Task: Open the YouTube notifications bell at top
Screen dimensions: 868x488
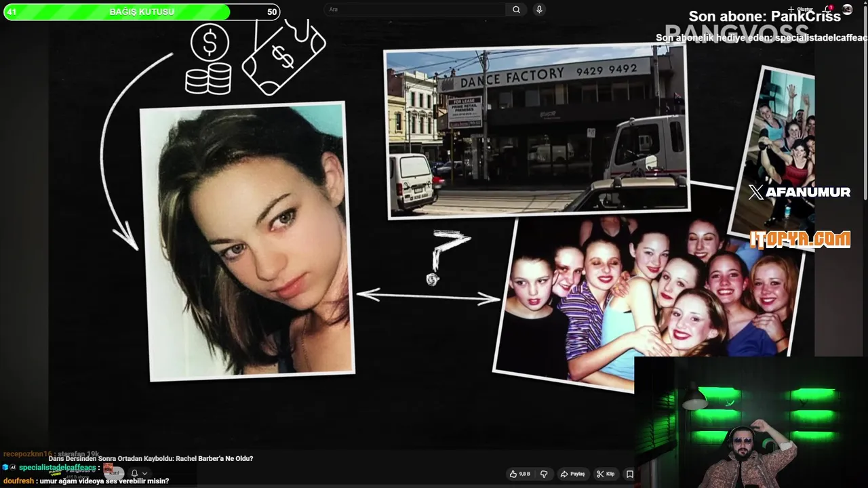Action: 829,9
